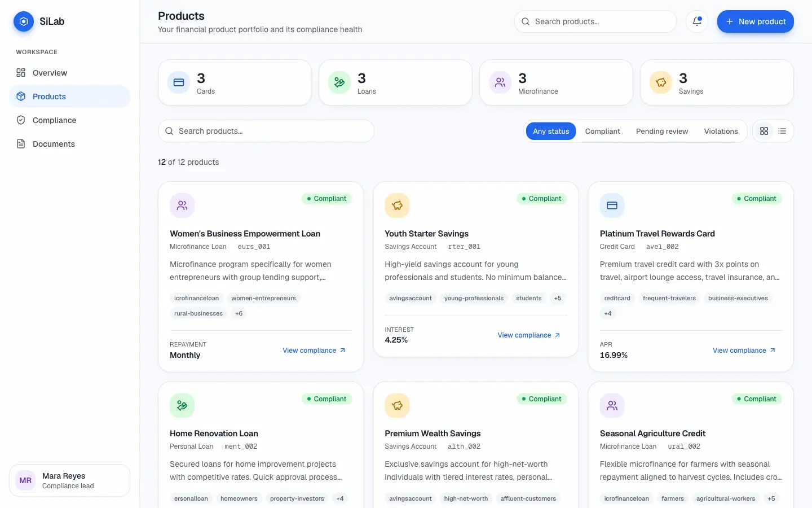
Task: Click the rural-businesses tag
Action: 198,313
